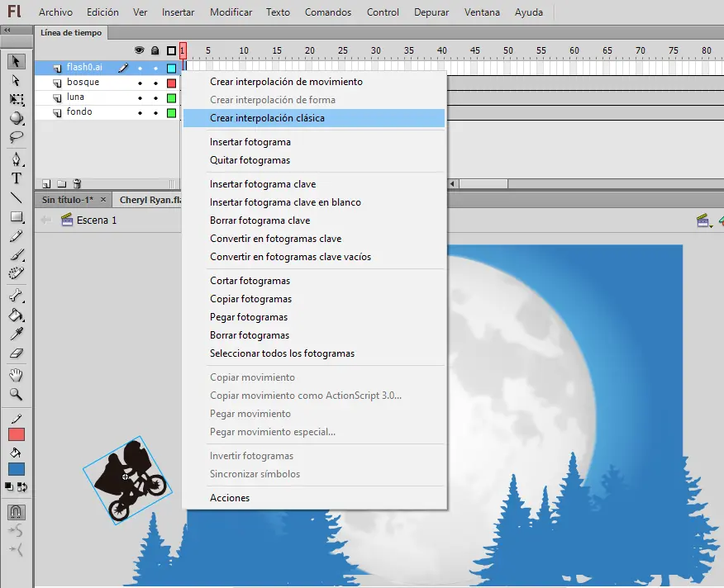Screen dimensions: 724x588
Task: Click the swap colors icon
Action: tap(22, 486)
